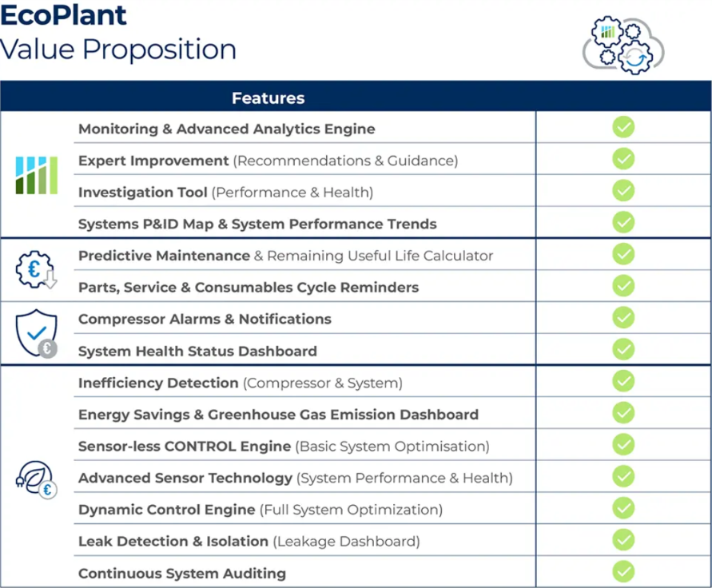Click Systems P&ID Map & System Performance Trends
Image resolution: width=712 pixels, height=588 pixels.
coord(257,224)
